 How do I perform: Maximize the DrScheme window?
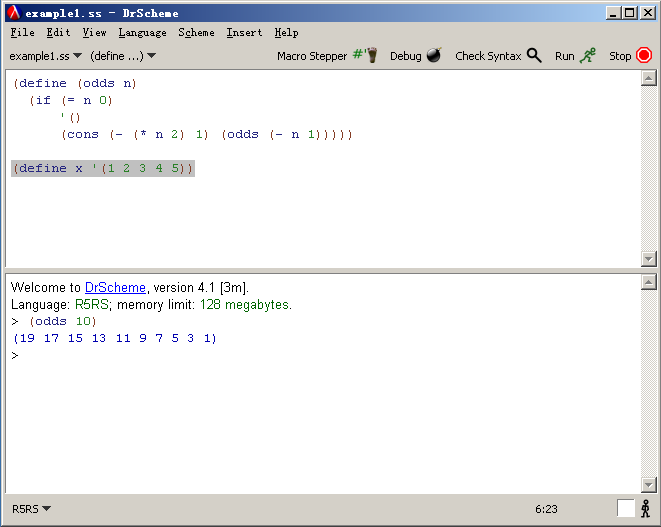[x=628, y=13]
